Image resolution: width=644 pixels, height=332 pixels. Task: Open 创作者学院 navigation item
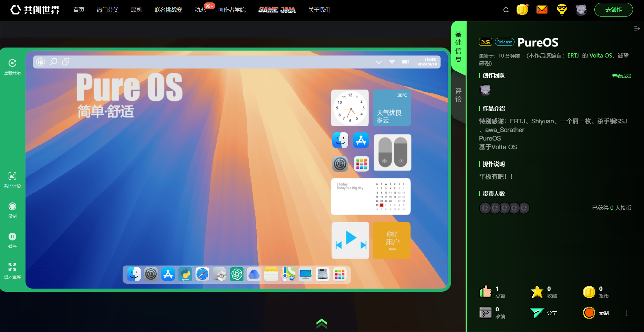232,10
